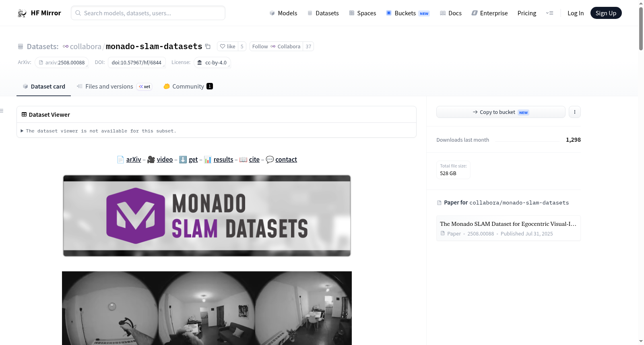Click the get download link

(x=193, y=159)
